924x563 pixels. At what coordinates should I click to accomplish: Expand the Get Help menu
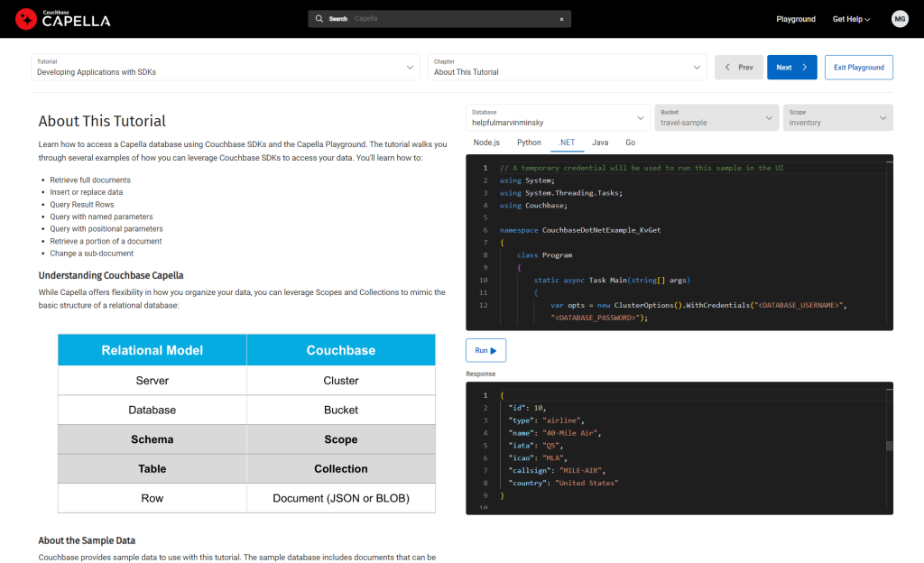(x=851, y=19)
